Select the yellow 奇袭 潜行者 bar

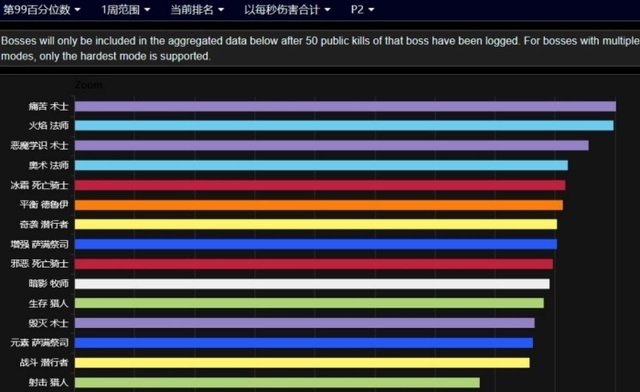coord(316,224)
